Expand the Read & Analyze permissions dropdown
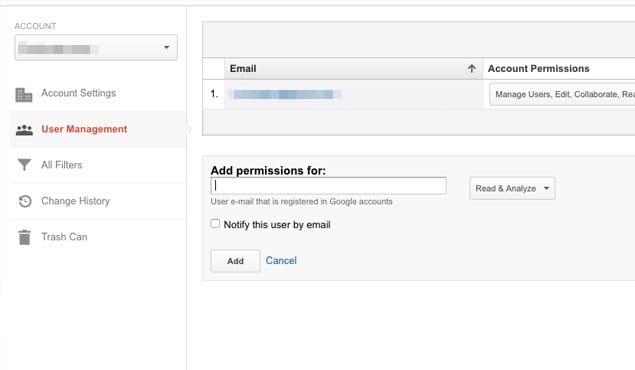This screenshot has height=370, width=635. (512, 188)
